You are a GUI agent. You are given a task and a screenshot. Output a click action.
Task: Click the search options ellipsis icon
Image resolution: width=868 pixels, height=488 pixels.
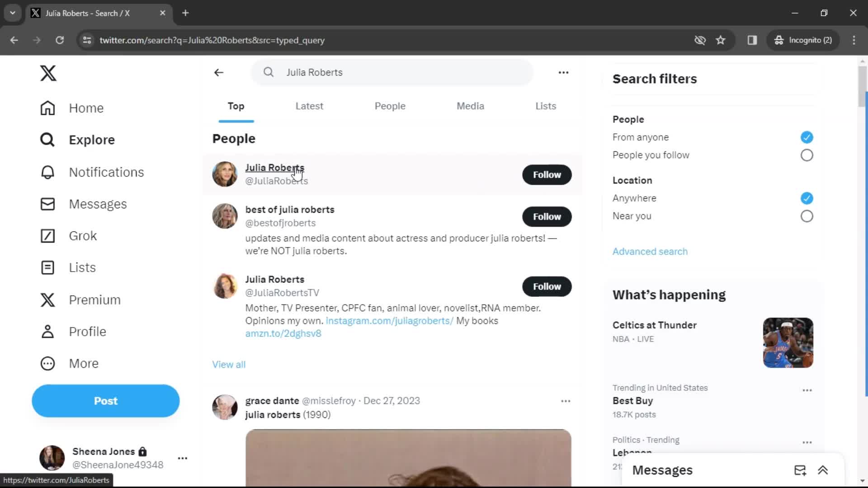click(563, 72)
